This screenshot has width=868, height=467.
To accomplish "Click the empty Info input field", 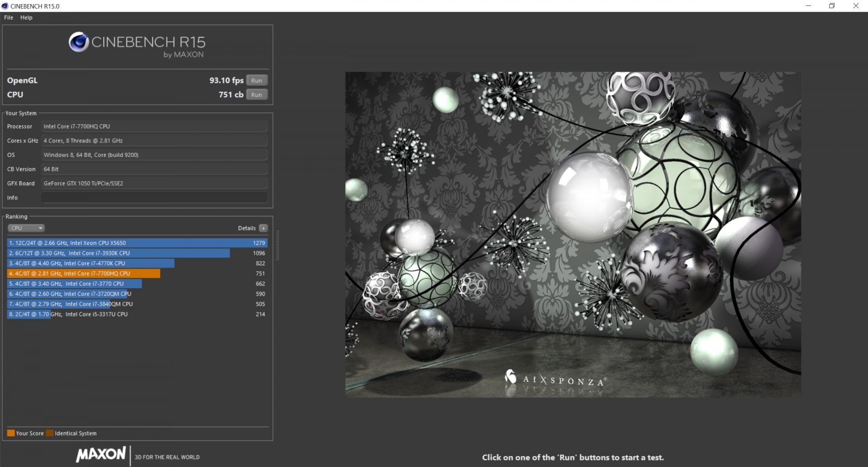I will (x=154, y=198).
